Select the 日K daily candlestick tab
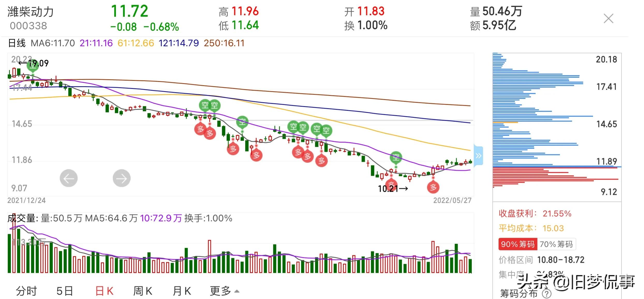This screenshot has height=299, width=644. click(104, 291)
